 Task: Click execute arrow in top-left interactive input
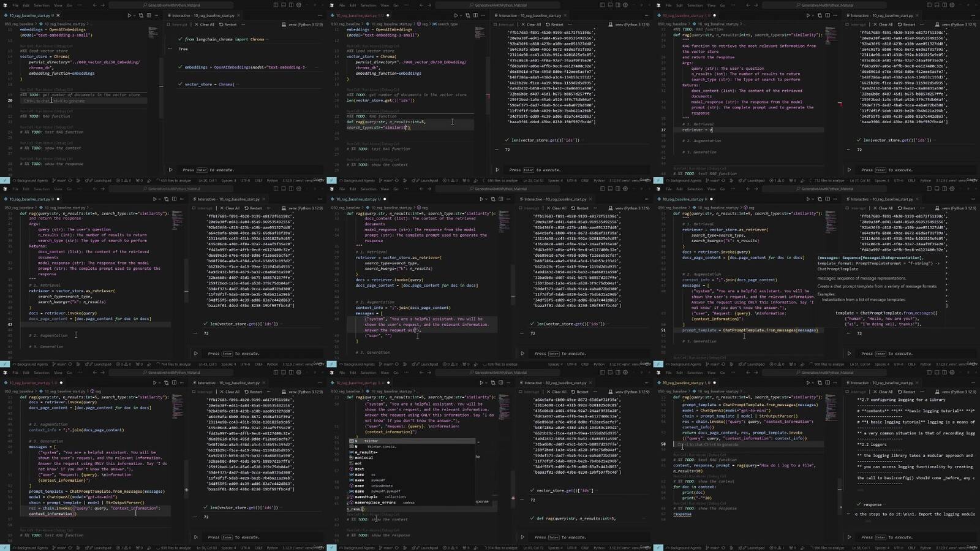(171, 170)
